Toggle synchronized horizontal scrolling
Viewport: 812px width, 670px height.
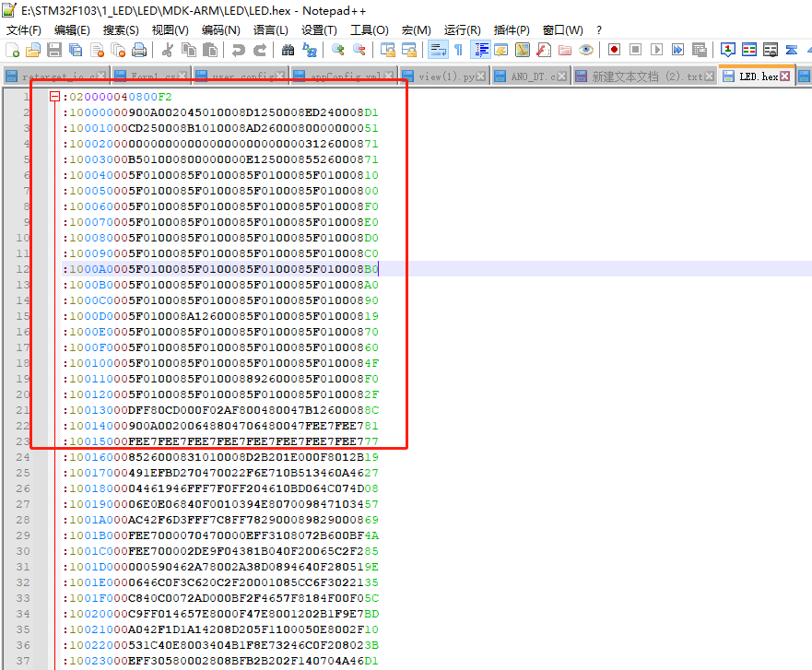pos(408,50)
